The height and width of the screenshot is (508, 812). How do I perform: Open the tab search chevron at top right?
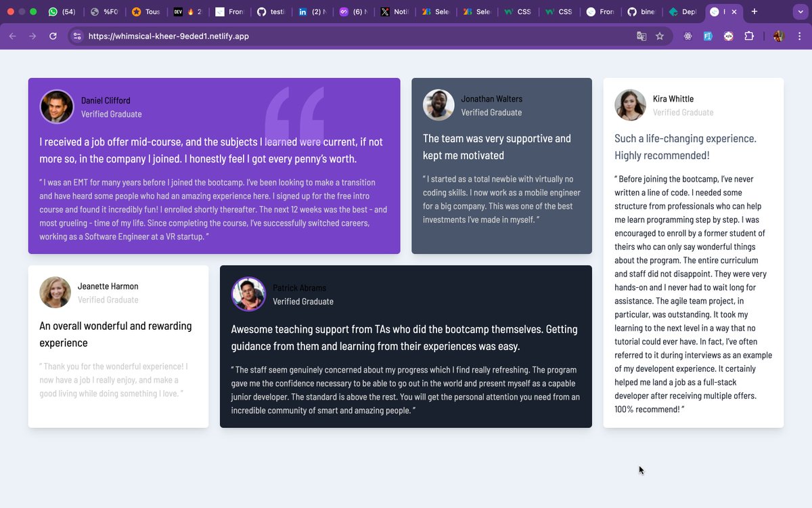click(x=800, y=12)
